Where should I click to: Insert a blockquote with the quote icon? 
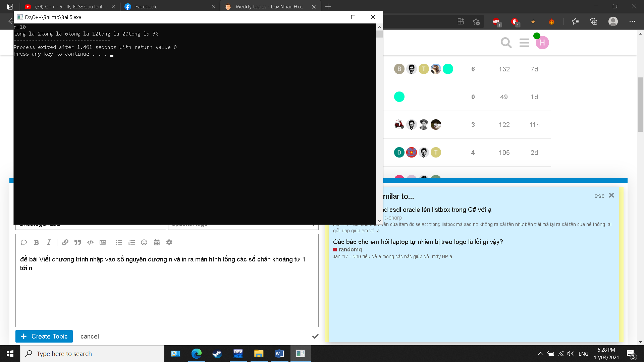(77, 242)
